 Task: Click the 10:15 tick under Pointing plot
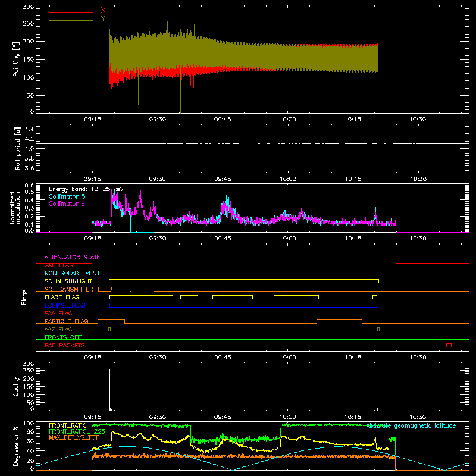pos(353,120)
